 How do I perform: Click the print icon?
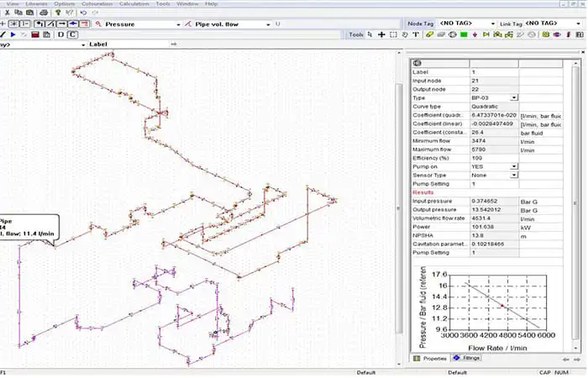pyautogui.click(x=44, y=13)
